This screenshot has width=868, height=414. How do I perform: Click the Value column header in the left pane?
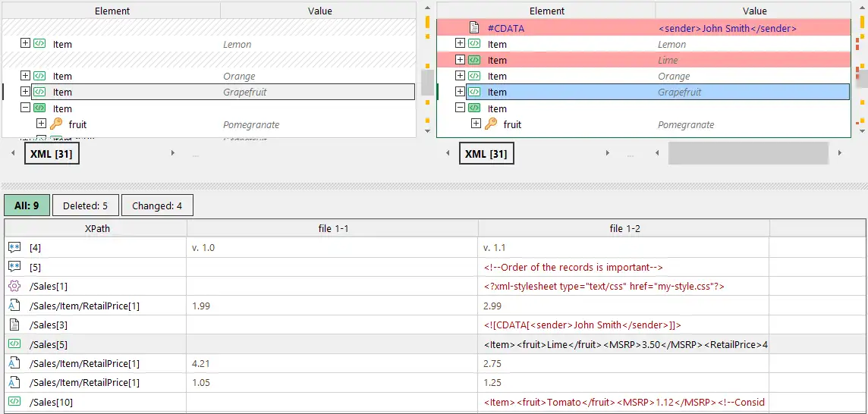pos(319,11)
